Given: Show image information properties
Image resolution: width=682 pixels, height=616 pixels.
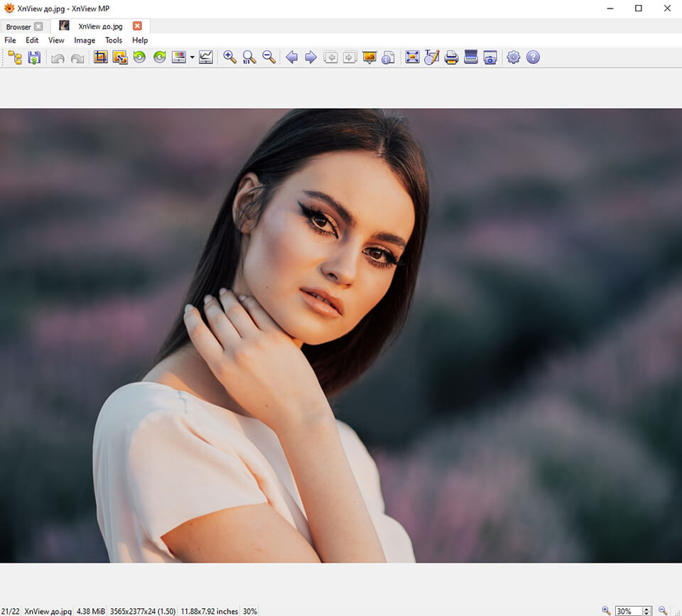Looking at the screenshot, I should 388,58.
